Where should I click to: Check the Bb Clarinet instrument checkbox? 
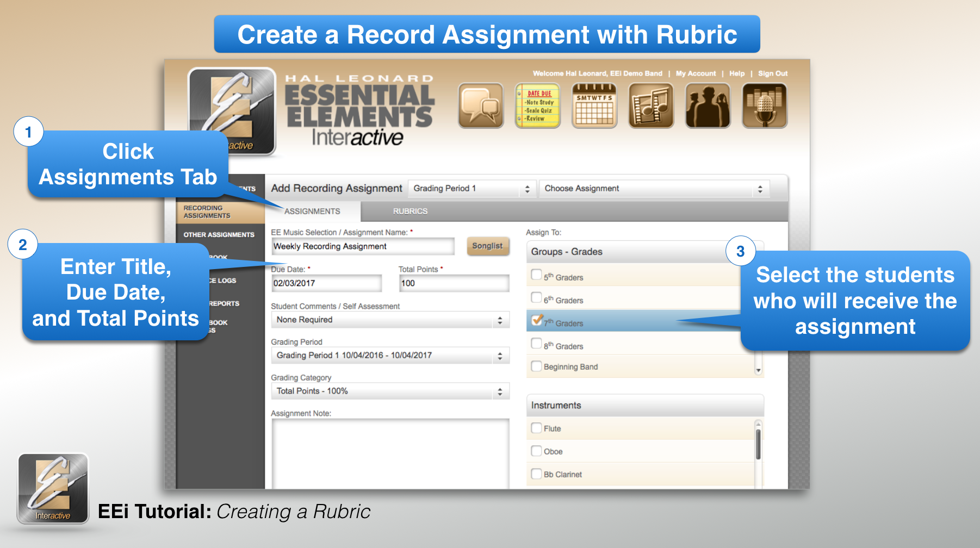click(x=536, y=474)
